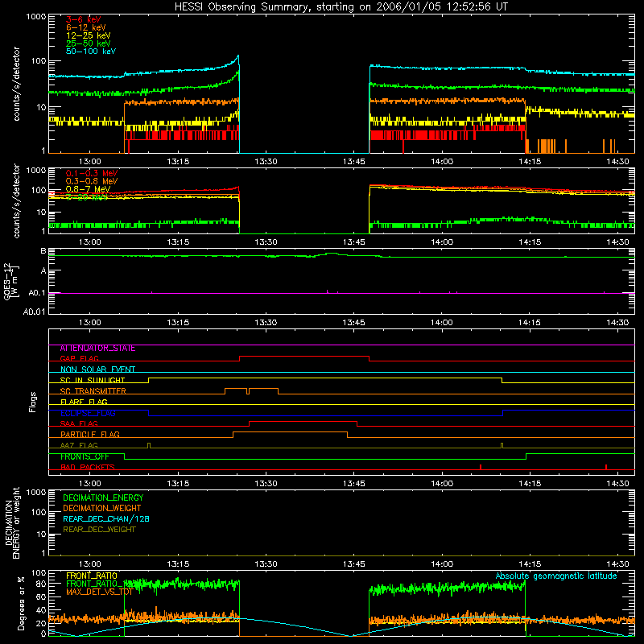Screen dimensions: 644x644
Task: Click the raised GAP_FLAG segment in Flags panel
Action: pyautogui.click(x=304, y=357)
